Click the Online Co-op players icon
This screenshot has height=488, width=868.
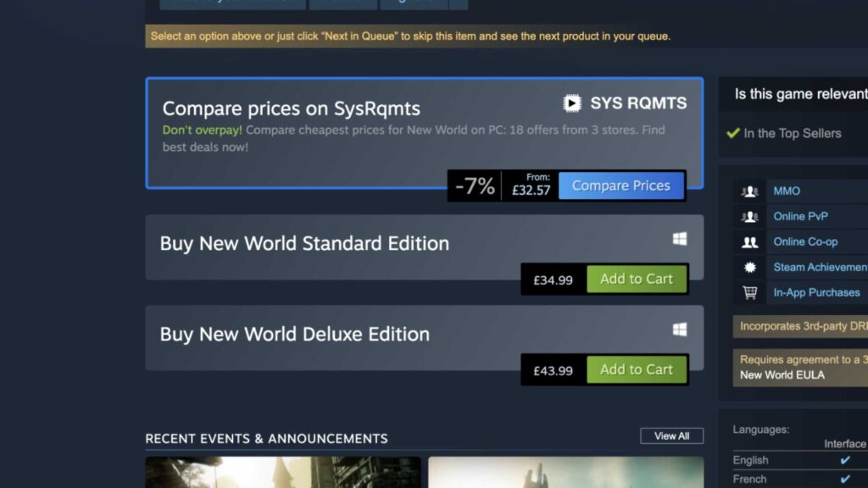(x=749, y=242)
